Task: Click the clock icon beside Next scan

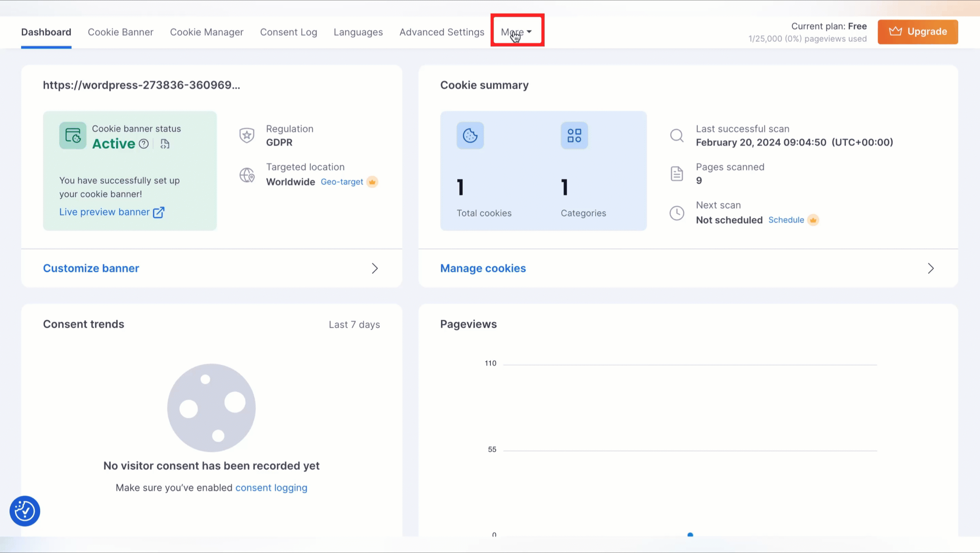Action: point(677,213)
